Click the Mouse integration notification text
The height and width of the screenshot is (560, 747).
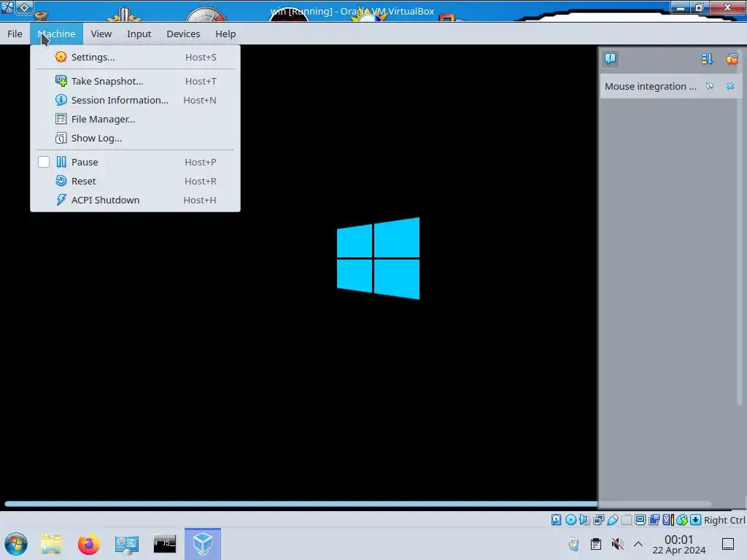click(x=650, y=86)
